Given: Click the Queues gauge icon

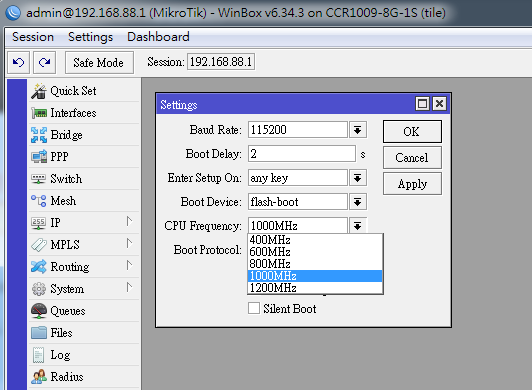Looking at the screenshot, I should 39,311.
